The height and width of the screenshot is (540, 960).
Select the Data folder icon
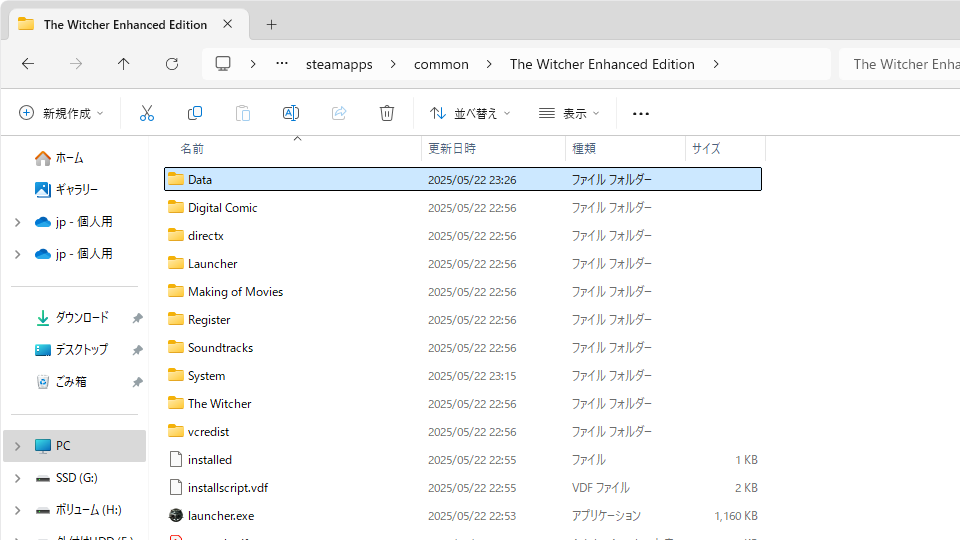176,179
